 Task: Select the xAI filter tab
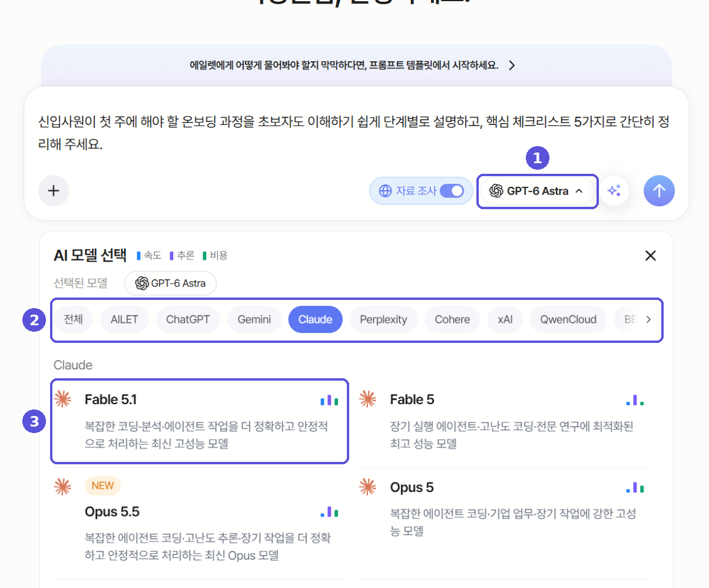coord(505,320)
